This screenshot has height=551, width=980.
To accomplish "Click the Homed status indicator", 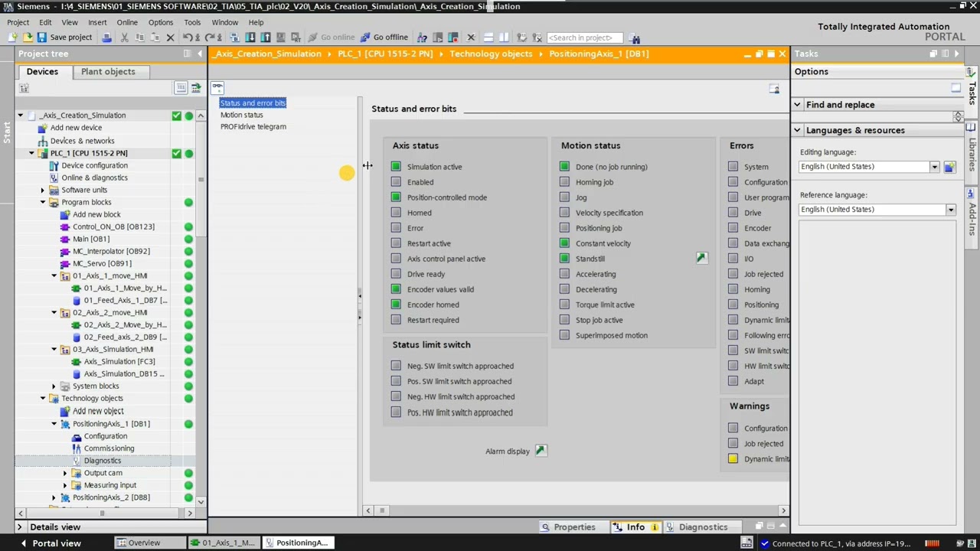I will pyautogui.click(x=396, y=213).
